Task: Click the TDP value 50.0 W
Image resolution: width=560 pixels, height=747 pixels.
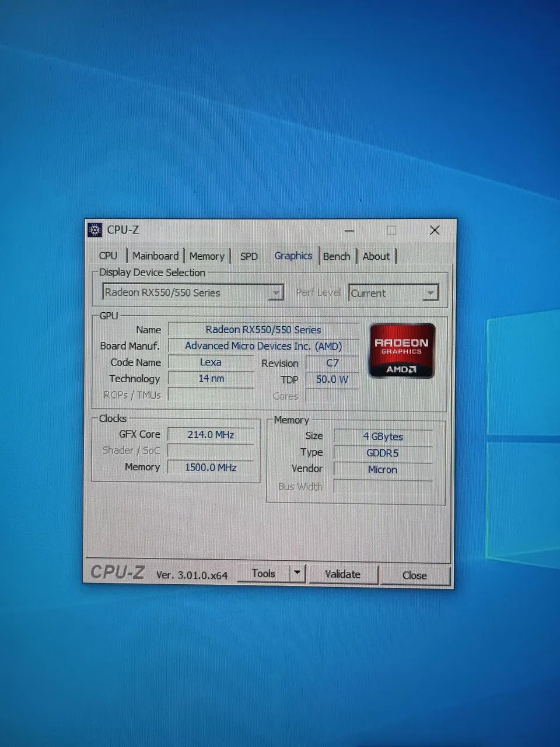Action: pos(332,379)
